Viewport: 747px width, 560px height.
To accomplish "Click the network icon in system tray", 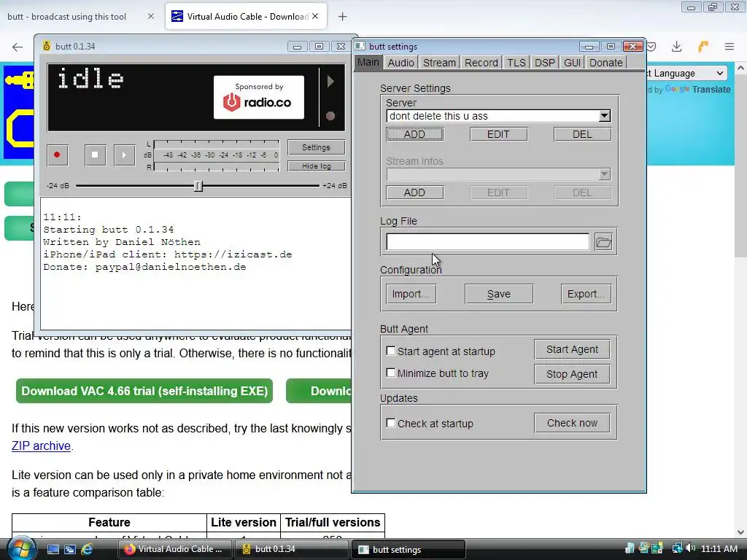I will pos(677,548).
